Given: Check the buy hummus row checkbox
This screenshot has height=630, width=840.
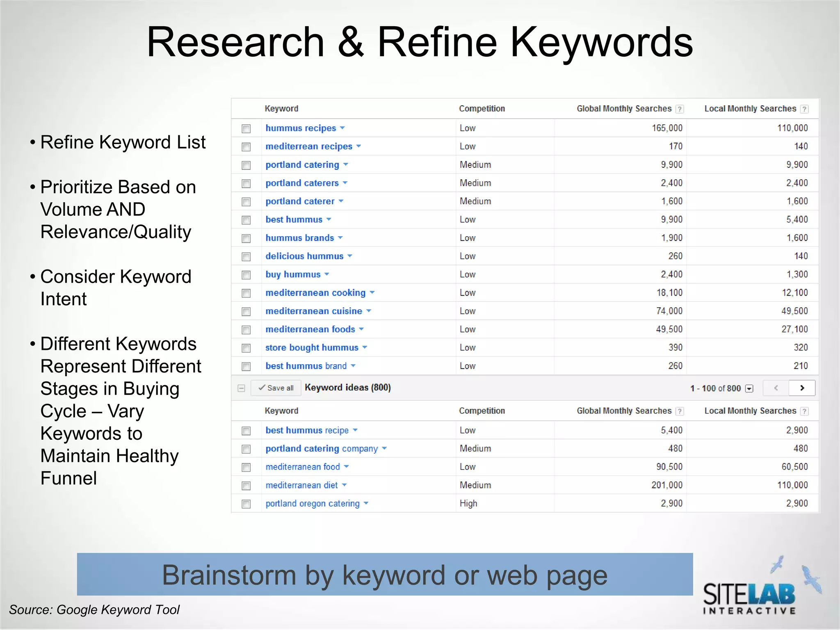Looking at the screenshot, I should (246, 275).
